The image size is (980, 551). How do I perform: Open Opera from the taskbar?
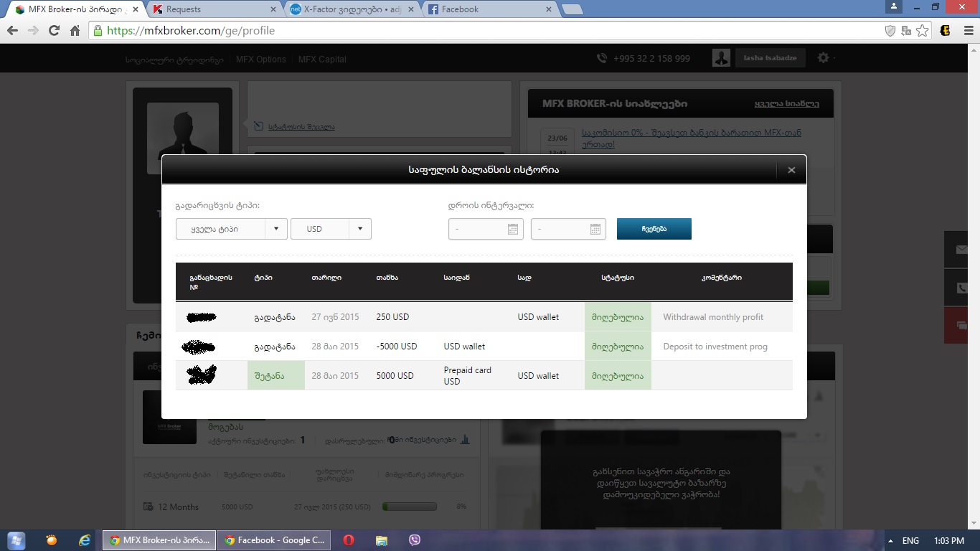click(x=348, y=540)
